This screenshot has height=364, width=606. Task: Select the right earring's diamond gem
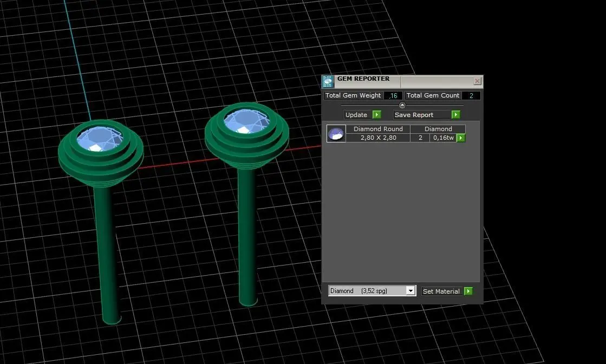(x=246, y=121)
